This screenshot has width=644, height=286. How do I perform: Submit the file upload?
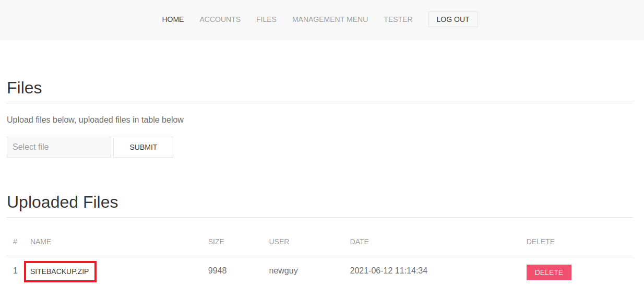pos(143,147)
